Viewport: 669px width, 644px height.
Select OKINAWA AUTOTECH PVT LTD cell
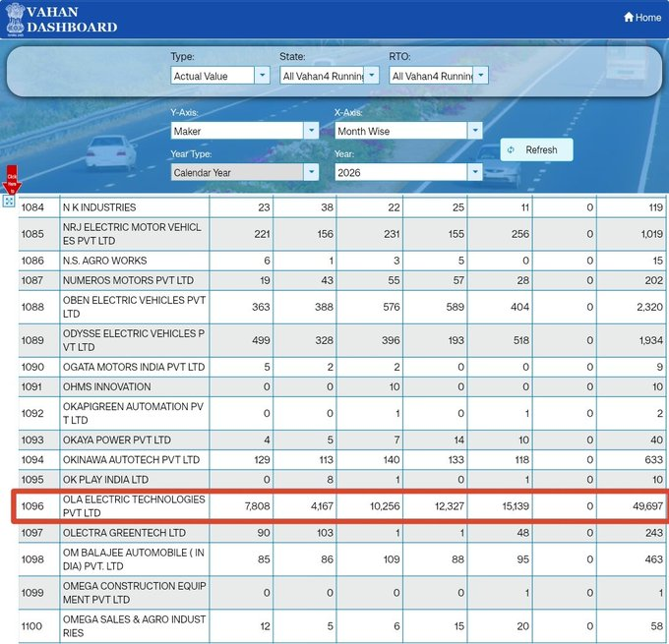click(135, 459)
